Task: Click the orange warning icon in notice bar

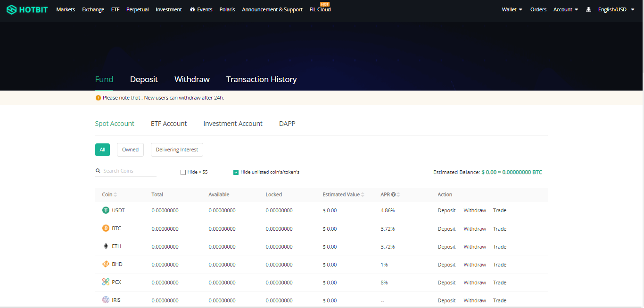Action: [98, 98]
